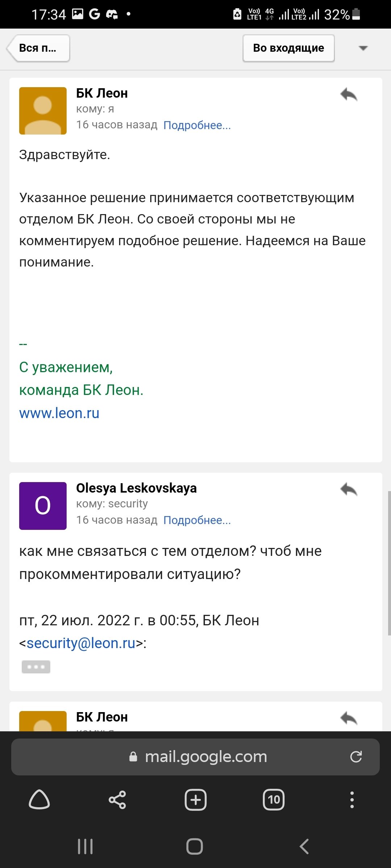The height and width of the screenshot is (868, 391).
Task: Go to browser home page
Action: [x=39, y=799]
